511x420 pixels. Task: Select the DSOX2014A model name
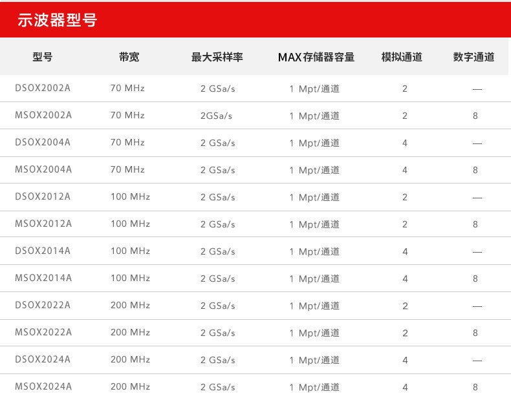(x=43, y=251)
